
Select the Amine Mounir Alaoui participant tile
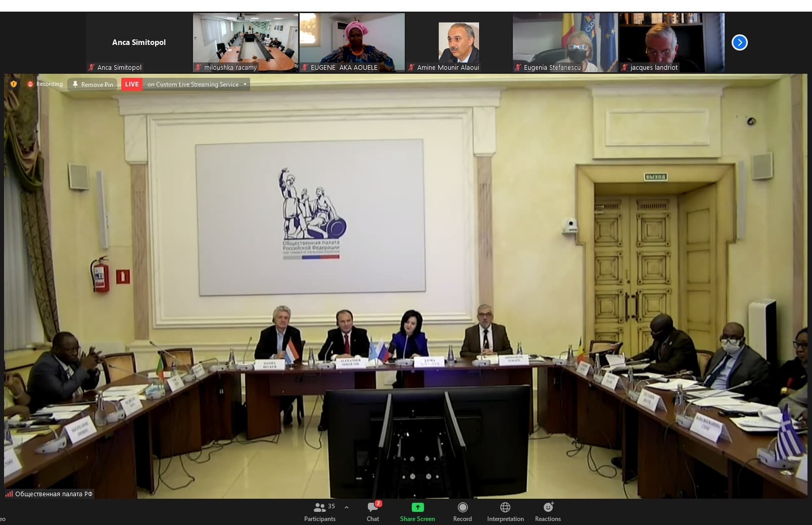[x=458, y=42]
